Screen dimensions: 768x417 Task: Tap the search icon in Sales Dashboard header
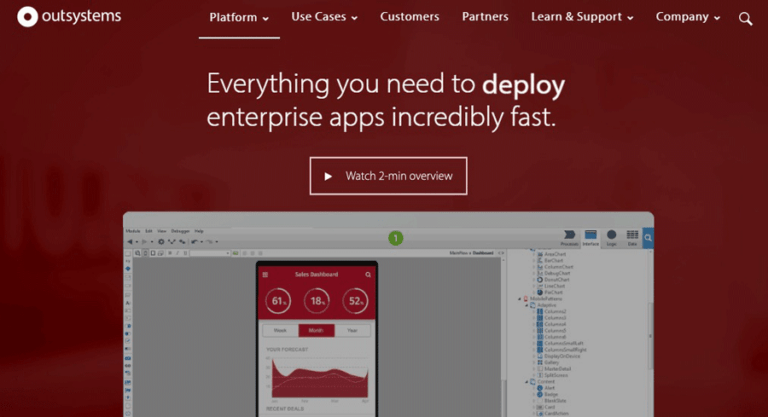point(368,275)
